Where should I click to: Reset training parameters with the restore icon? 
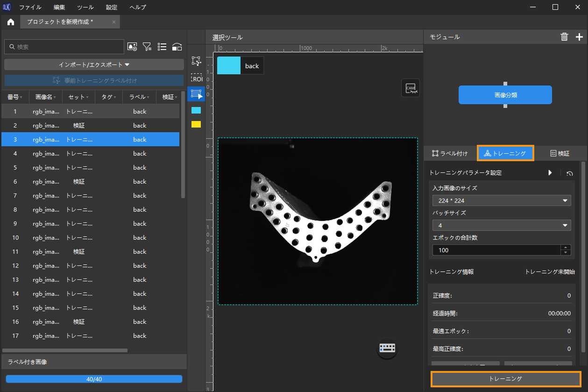(570, 173)
